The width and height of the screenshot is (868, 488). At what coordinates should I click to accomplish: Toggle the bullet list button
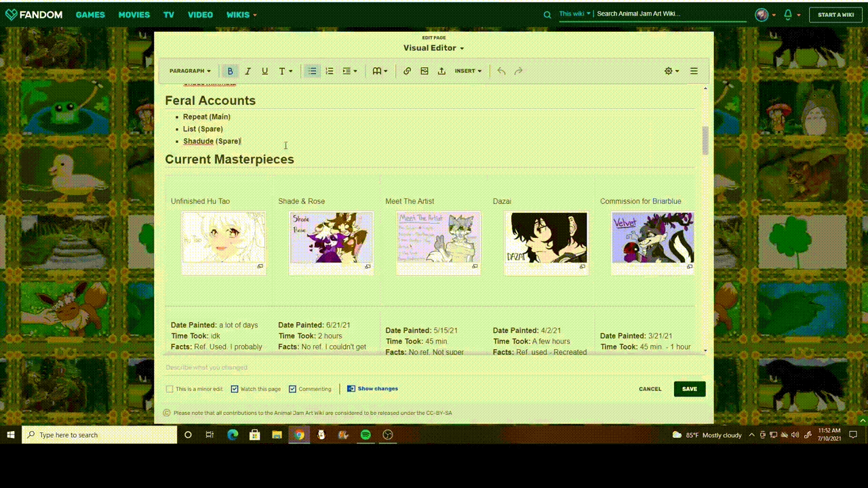[312, 71]
